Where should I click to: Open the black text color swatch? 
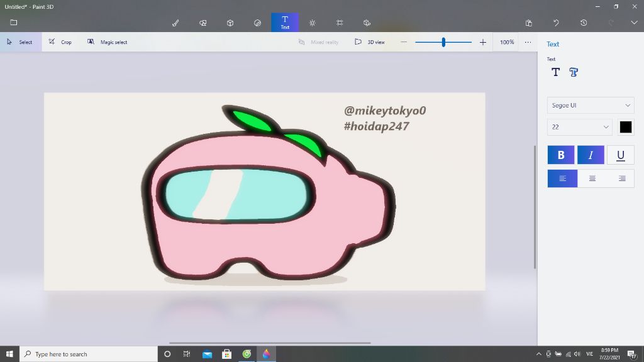pyautogui.click(x=626, y=127)
